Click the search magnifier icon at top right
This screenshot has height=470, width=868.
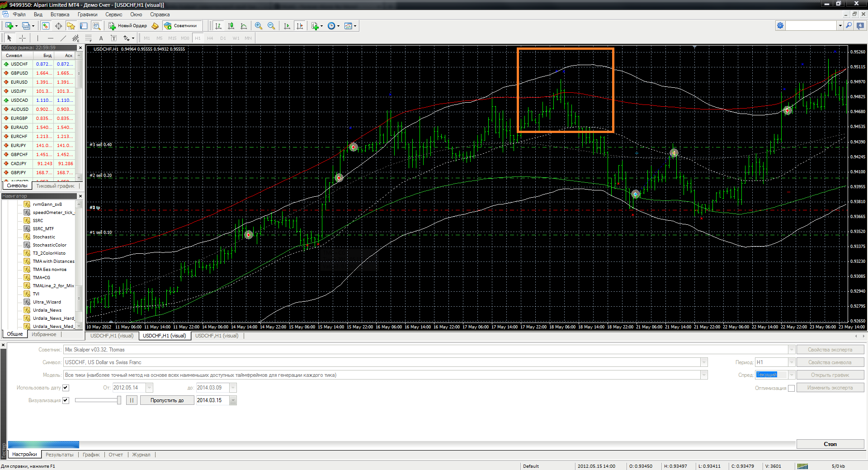849,26
